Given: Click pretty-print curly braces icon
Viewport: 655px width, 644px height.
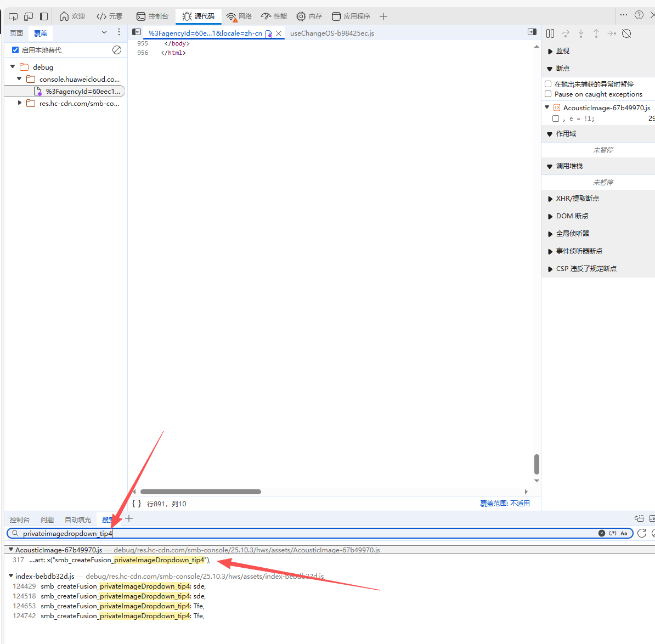Looking at the screenshot, I should [137, 504].
